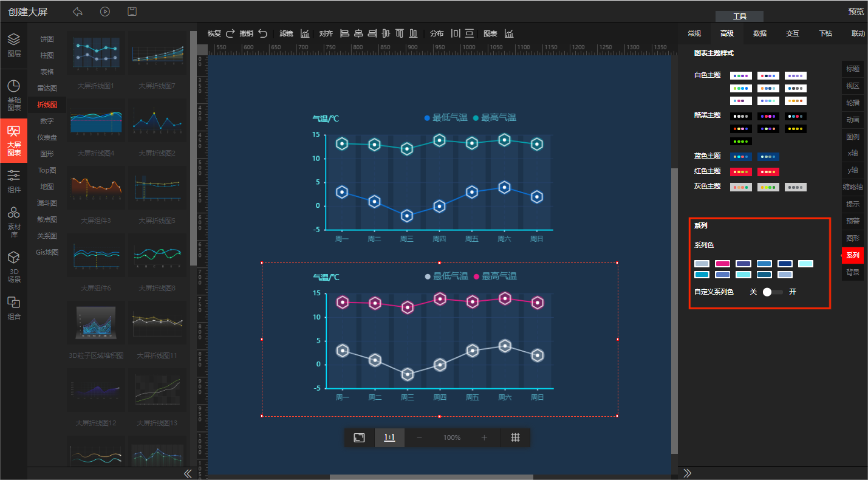
Task: Select the 漏斗图 chart category
Action: [x=47, y=203]
